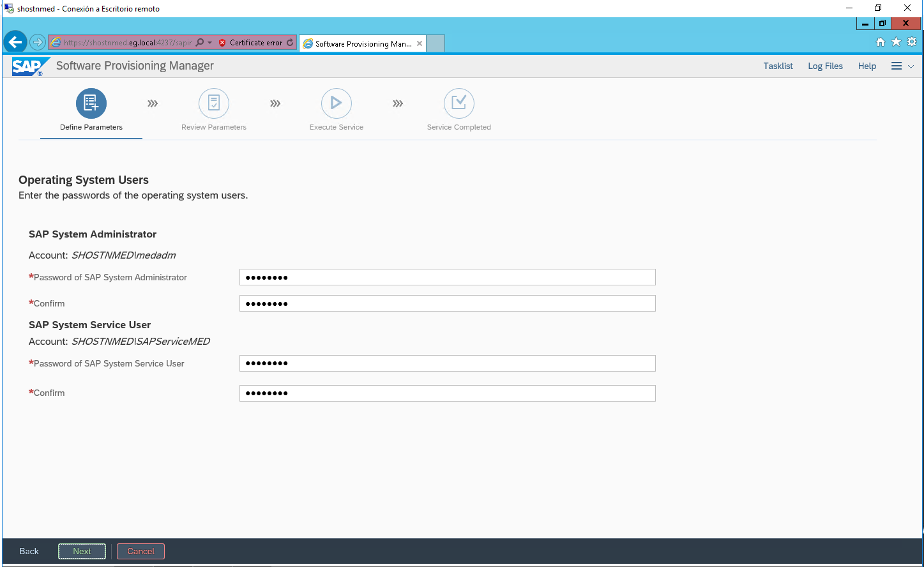Viewport: 924px width, 567px height.
Task: Open Favorites star icon
Action: point(896,42)
